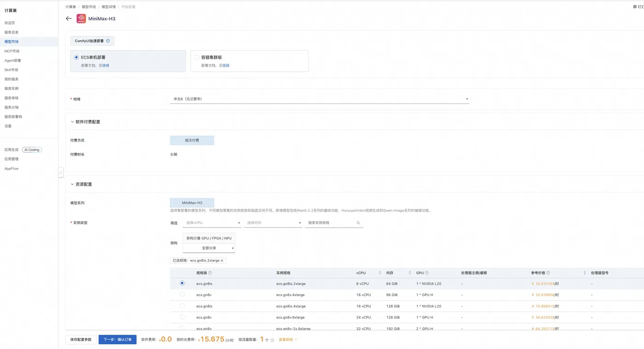Click the AI Coding badge
The image size is (644, 349).
coord(32,150)
